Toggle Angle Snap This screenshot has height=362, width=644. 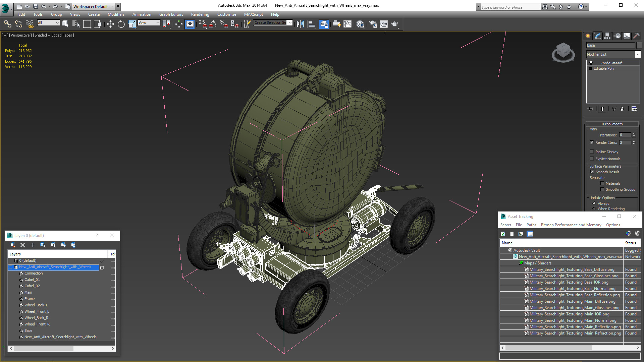(213, 24)
